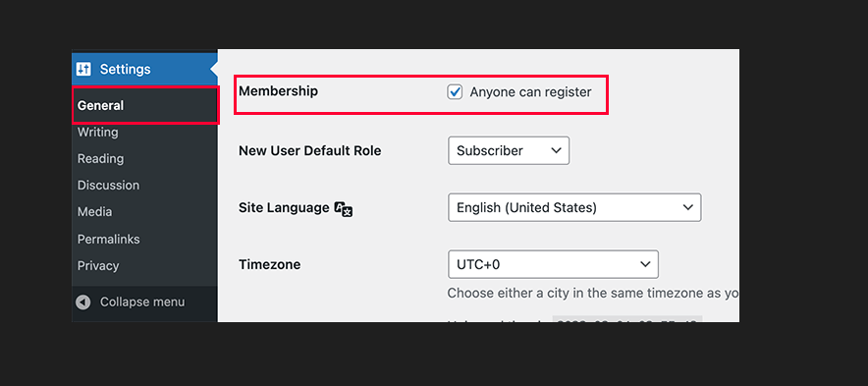Uncheck the Anyone can register checkbox
The width and height of the screenshot is (868, 386).
point(455,92)
